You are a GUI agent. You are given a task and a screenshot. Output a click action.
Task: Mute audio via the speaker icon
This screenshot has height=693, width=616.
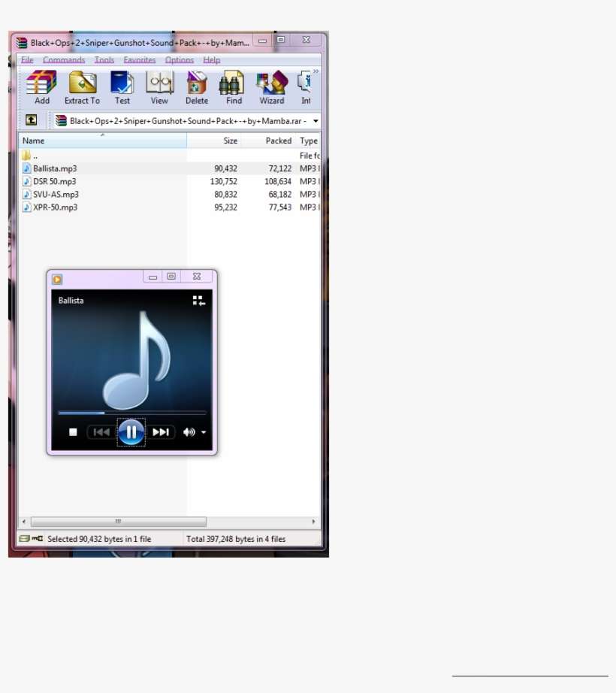[189, 431]
